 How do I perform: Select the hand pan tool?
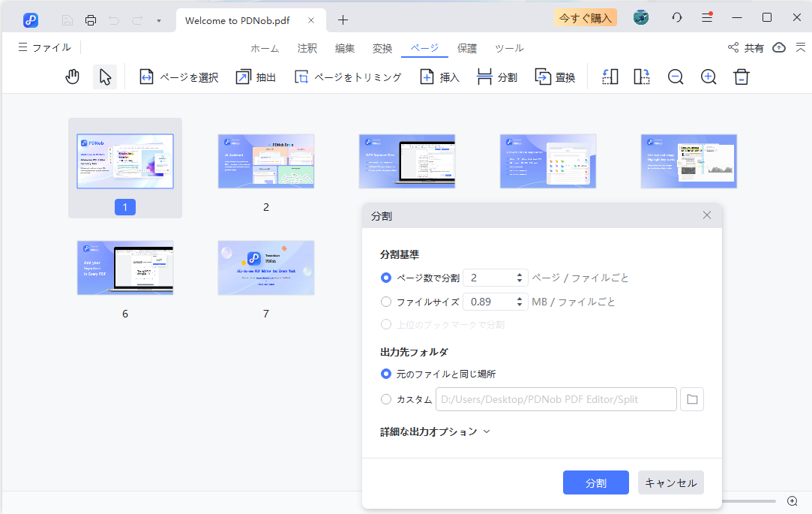[x=73, y=77]
